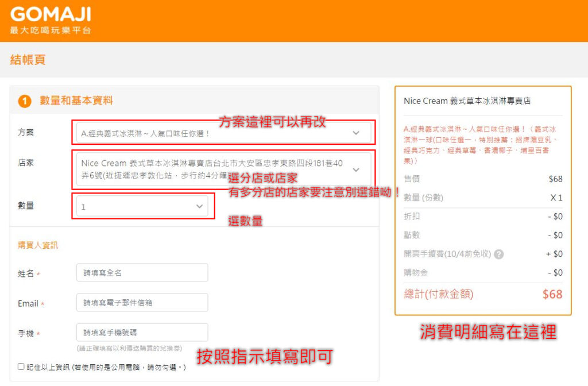Click the 售價 price row in summary
Screen dimensions: 588x386
[x=482, y=179]
